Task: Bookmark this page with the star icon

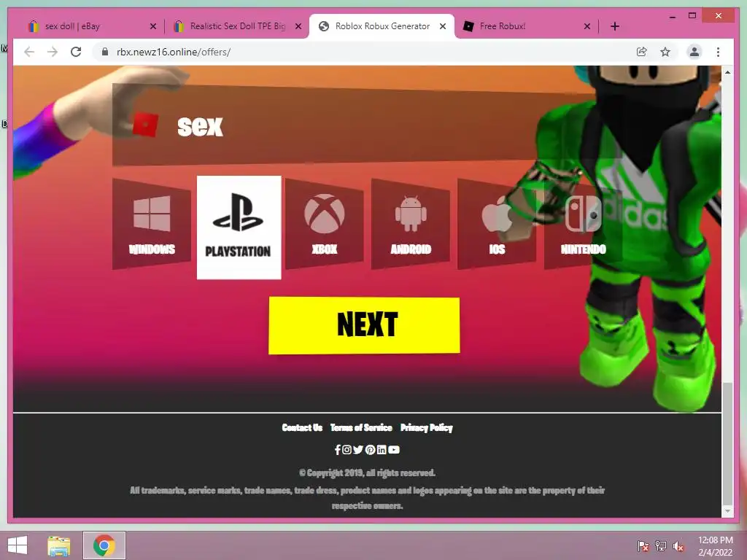Action: tap(665, 52)
